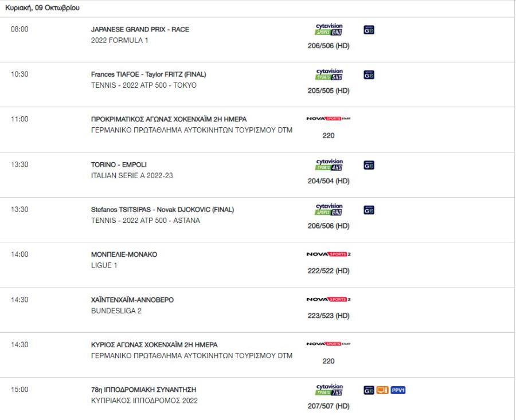Click the GO icon beside Tsitsipas - Djokovic final

pos(369,210)
